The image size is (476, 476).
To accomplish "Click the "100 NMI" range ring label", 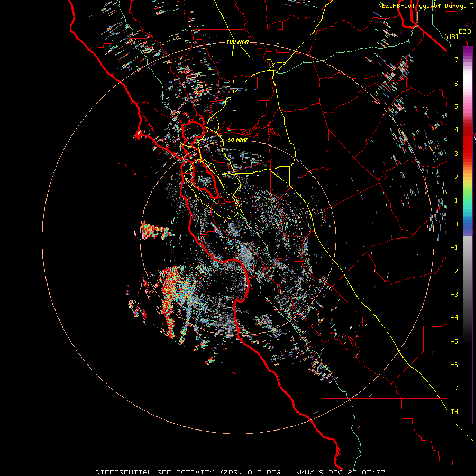I will (x=237, y=42).
